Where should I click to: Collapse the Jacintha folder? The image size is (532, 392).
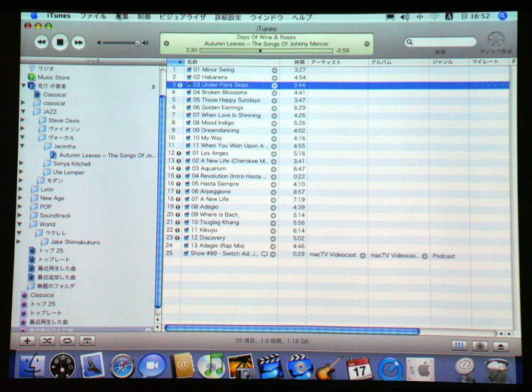click(x=22, y=146)
